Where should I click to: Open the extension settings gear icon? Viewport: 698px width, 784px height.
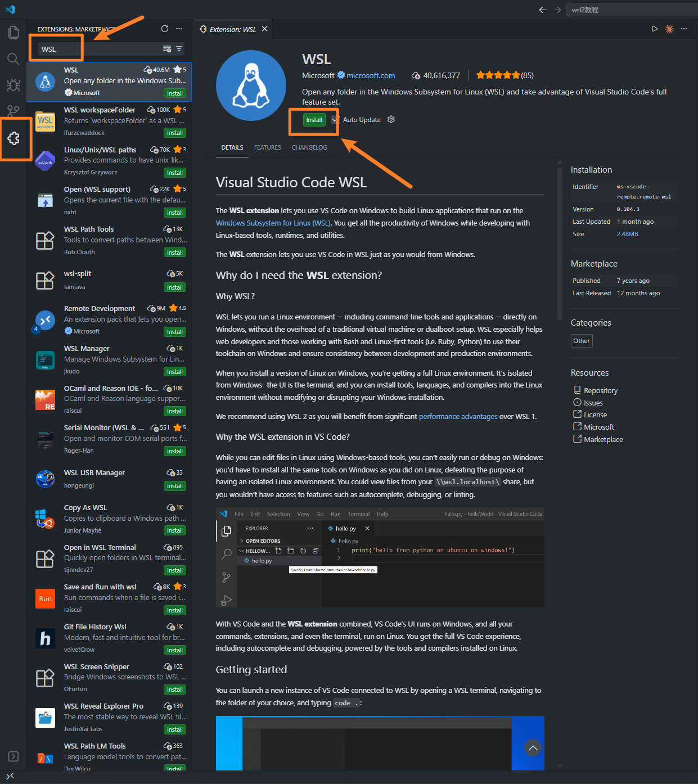391,120
